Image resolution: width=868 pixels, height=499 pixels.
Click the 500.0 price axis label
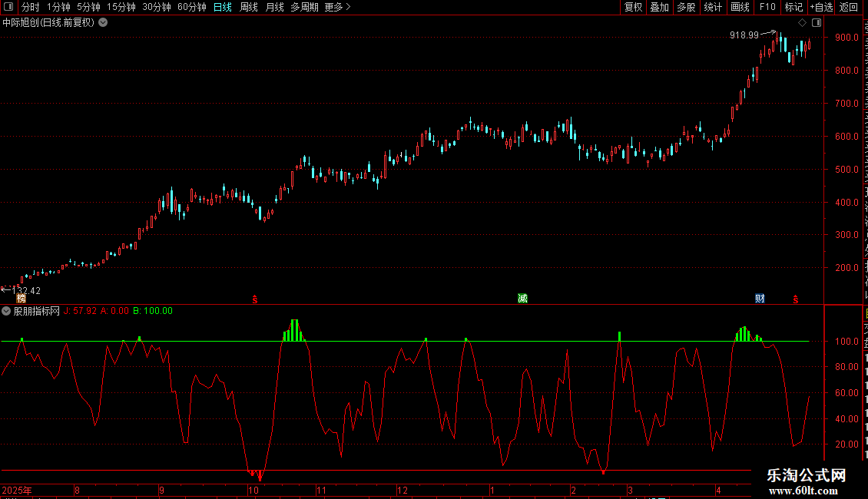pos(847,170)
